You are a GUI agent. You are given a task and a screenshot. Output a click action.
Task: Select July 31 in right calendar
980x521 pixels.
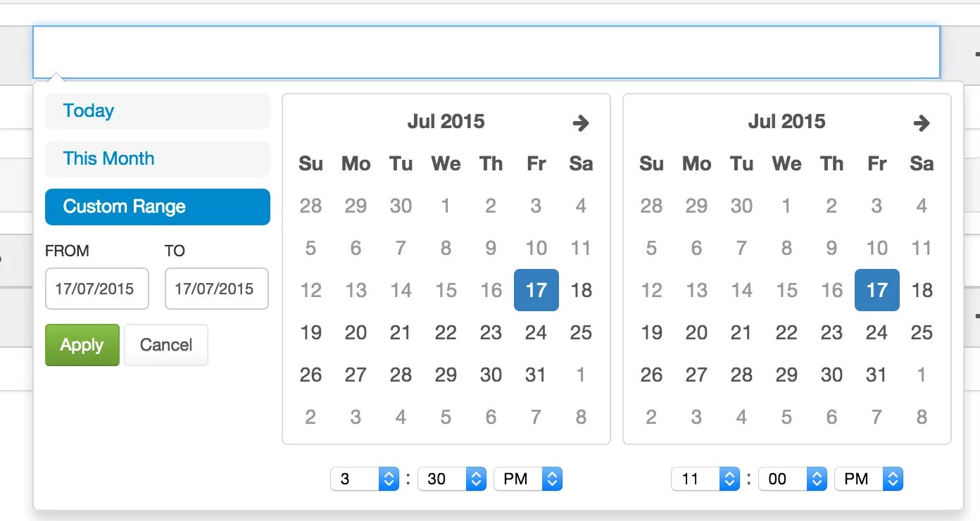pos(877,375)
